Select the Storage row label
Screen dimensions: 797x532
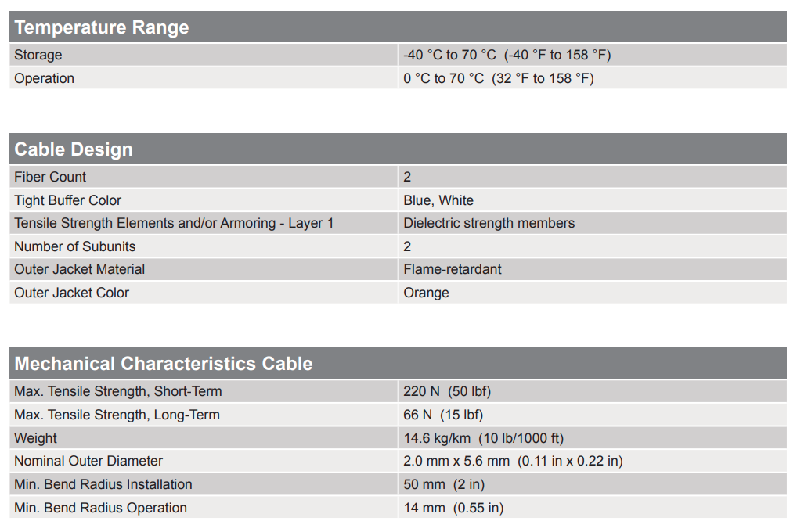(x=38, y=55)
